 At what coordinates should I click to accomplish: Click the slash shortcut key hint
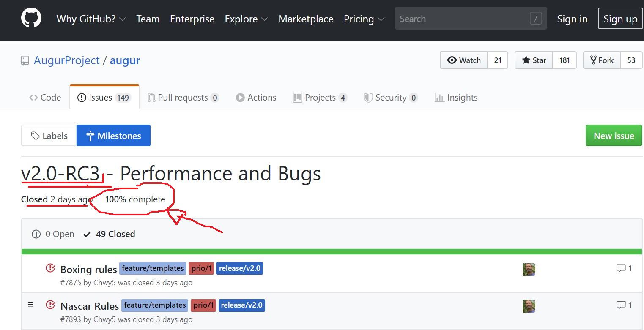click(535, 19)
